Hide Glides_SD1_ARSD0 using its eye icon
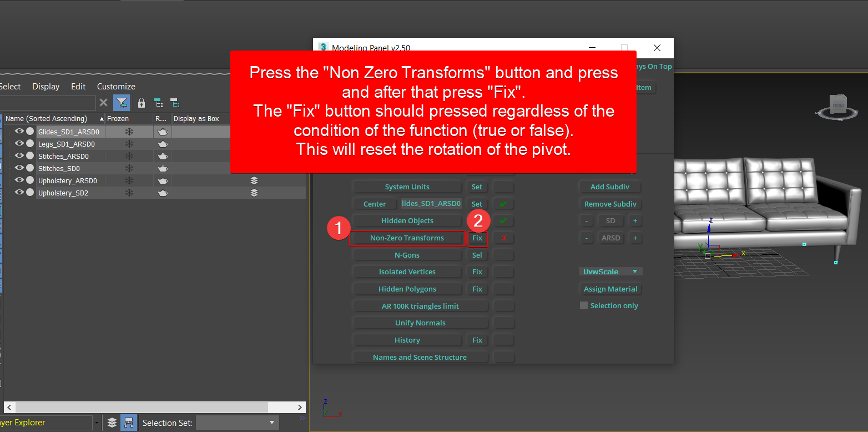Viewport: 868px width, 432px height. pyautogui.click(x=19, y=132)
